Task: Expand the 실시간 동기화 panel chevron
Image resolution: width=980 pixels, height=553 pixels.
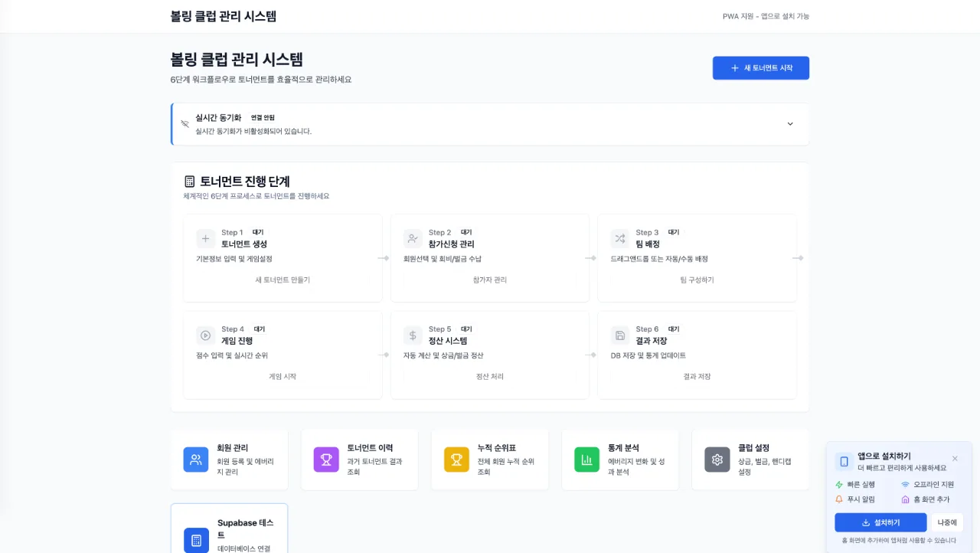Action: (790, 124)
